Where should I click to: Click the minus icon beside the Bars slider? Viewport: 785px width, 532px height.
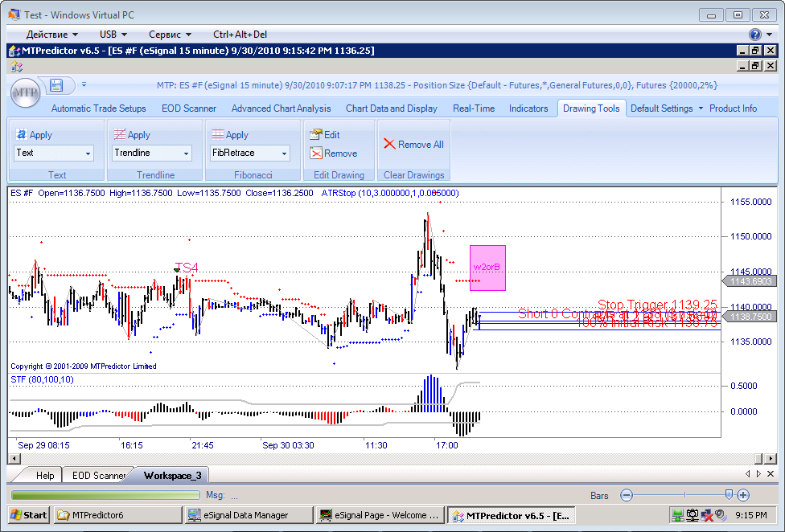click(627, 496)
